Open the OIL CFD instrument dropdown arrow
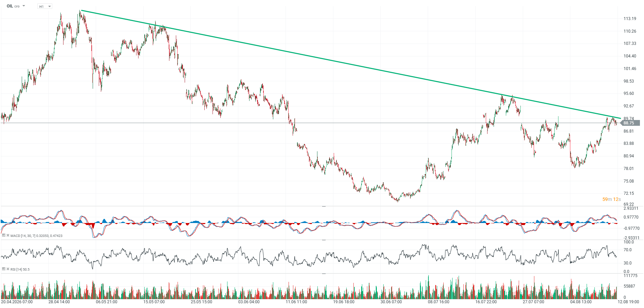 (24, 6)
